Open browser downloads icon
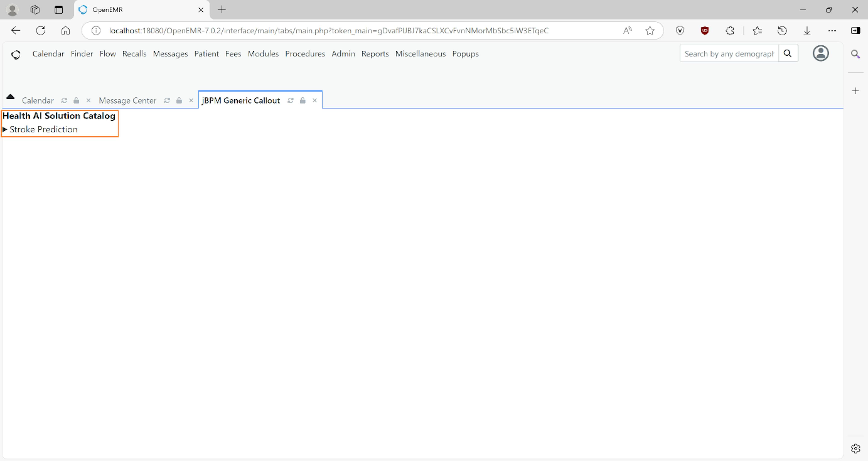 (x=807, y=31)
